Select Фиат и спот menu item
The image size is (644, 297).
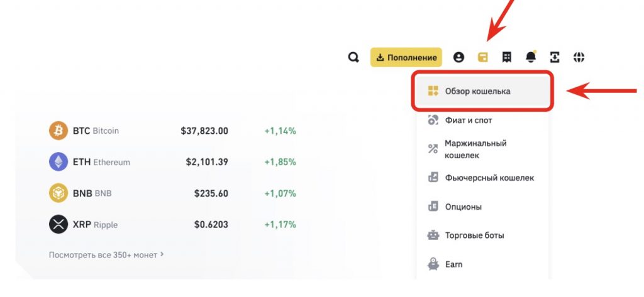(x=469, y=120)
